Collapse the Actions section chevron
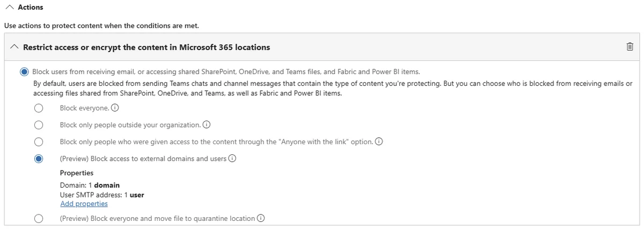 coord(10,8)
